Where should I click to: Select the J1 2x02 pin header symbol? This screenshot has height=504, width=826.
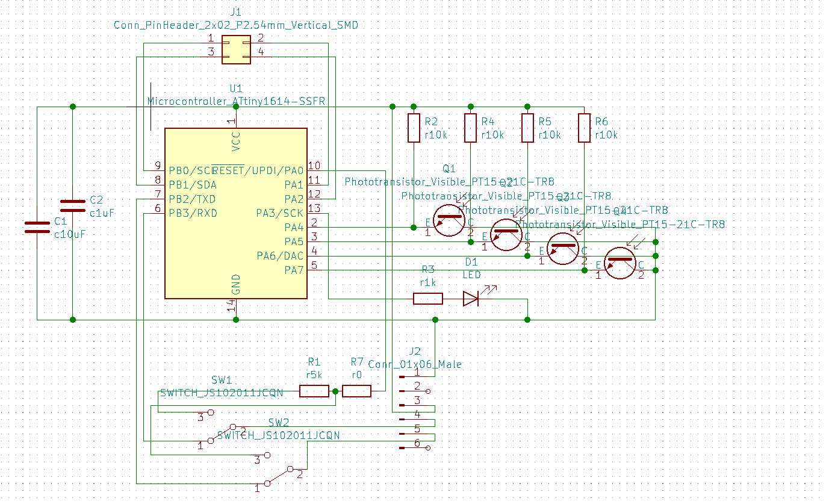click(236, 49)
